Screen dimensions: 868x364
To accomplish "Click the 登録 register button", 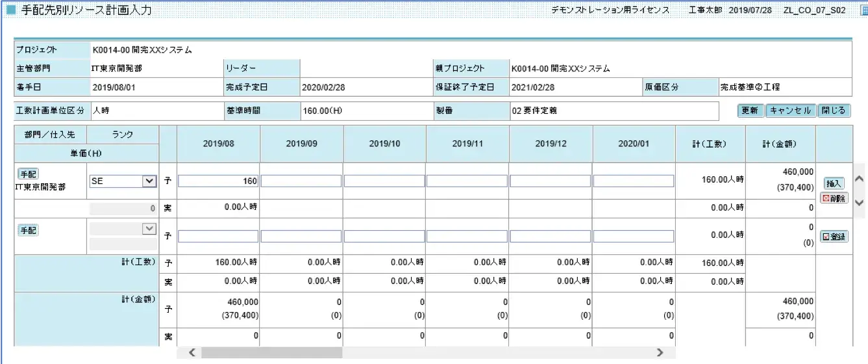I will 834,237.
